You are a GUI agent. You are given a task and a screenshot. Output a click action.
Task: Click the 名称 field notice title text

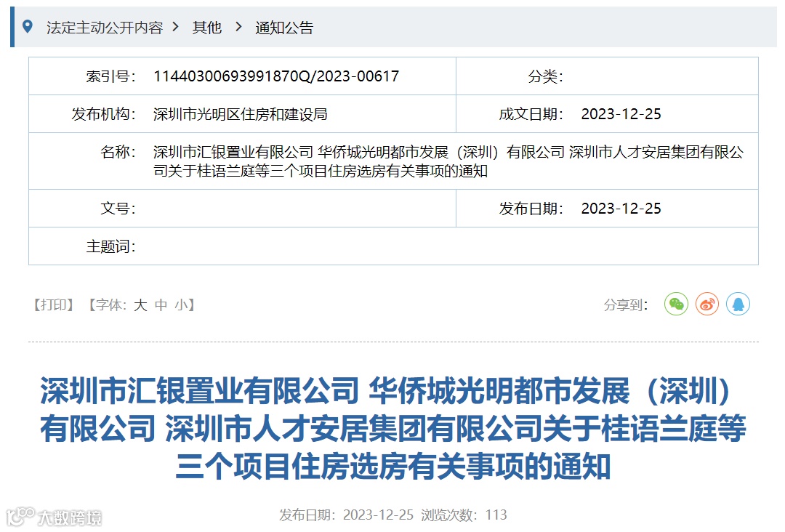[448, 161]
